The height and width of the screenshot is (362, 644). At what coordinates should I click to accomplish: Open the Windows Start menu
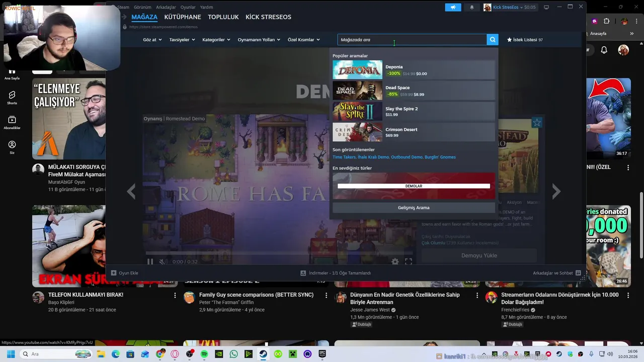click(11, 354)
